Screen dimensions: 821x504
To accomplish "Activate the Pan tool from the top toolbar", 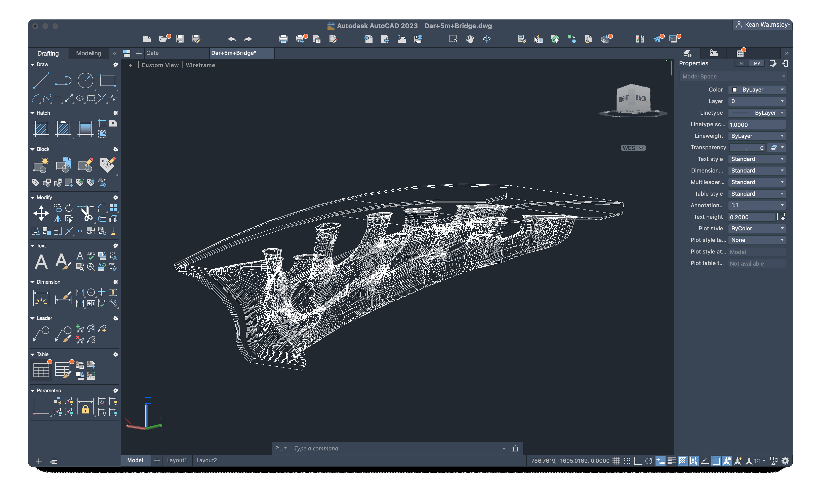I will (470, 39).
